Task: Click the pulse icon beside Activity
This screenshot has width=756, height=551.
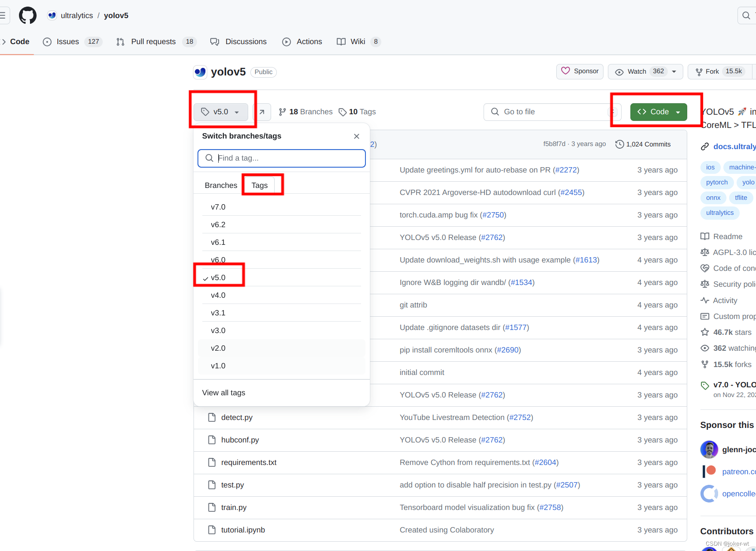Action: tap(705, 300)
